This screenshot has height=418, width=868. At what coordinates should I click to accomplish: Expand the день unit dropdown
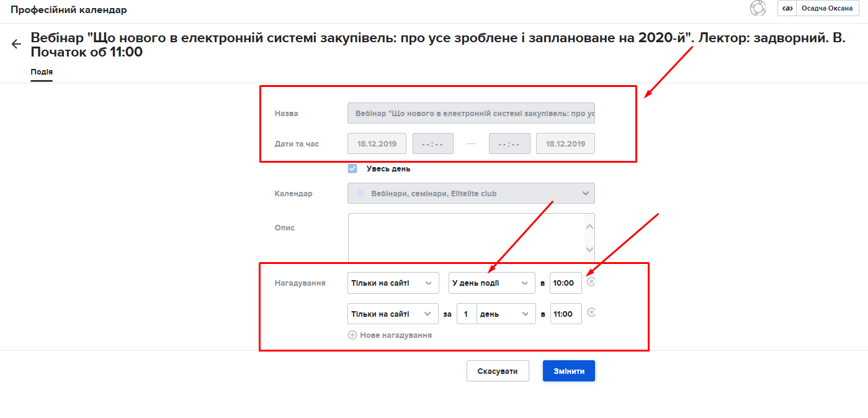click(x=506, y=314)
